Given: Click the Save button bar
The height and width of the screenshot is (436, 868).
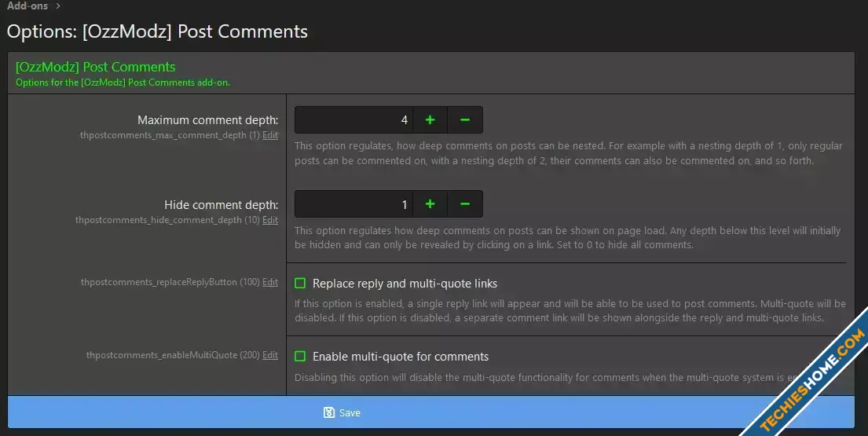Looking at the screenshot, I should pos(431,412).
